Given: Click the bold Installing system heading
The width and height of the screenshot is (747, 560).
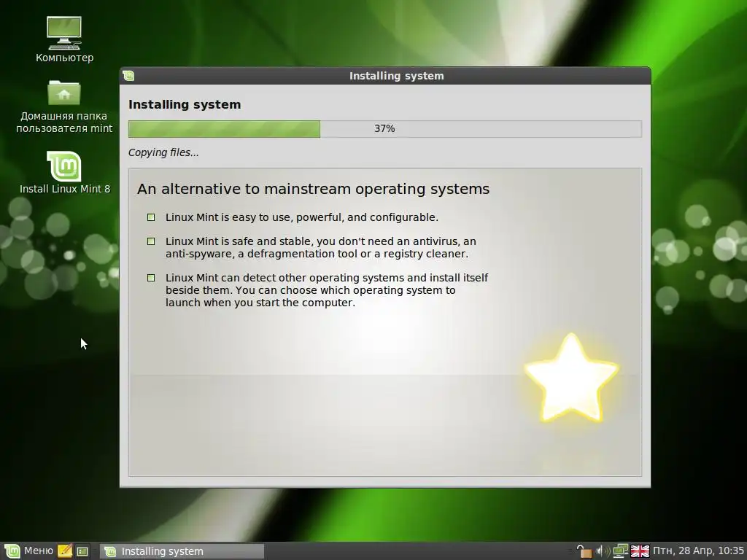Looking at the screenshot, I should point(185,104).
